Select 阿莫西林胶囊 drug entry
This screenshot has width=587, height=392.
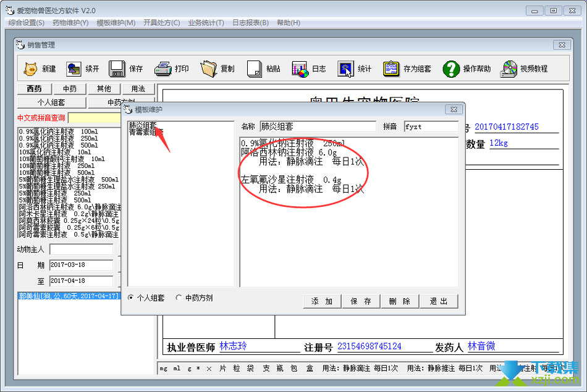(x=69, y=220)
